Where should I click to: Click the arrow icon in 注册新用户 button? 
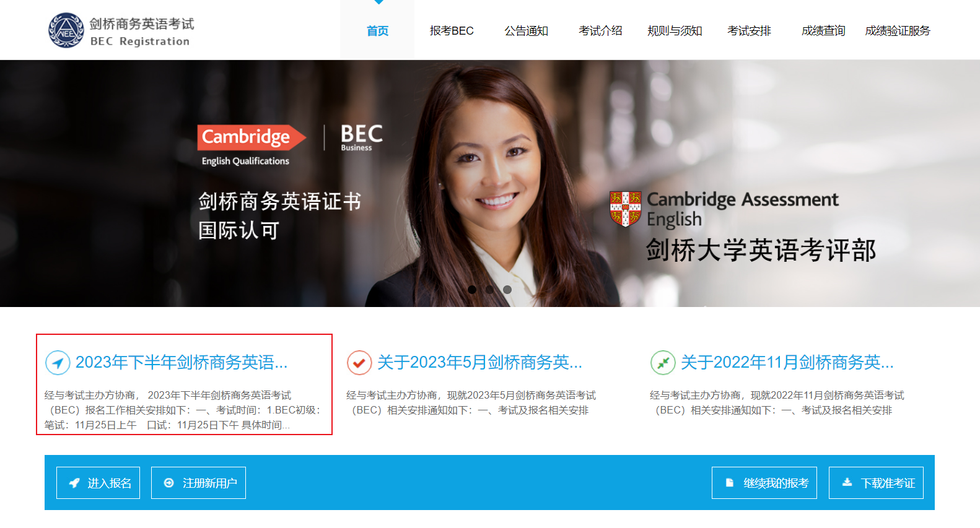(168, 483)
